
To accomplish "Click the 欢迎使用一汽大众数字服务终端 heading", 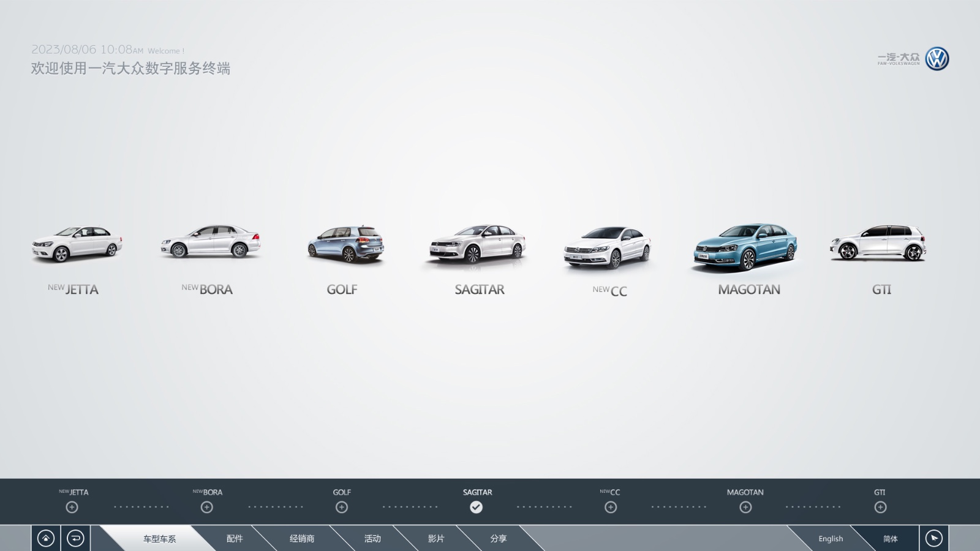I will (130, 68).
